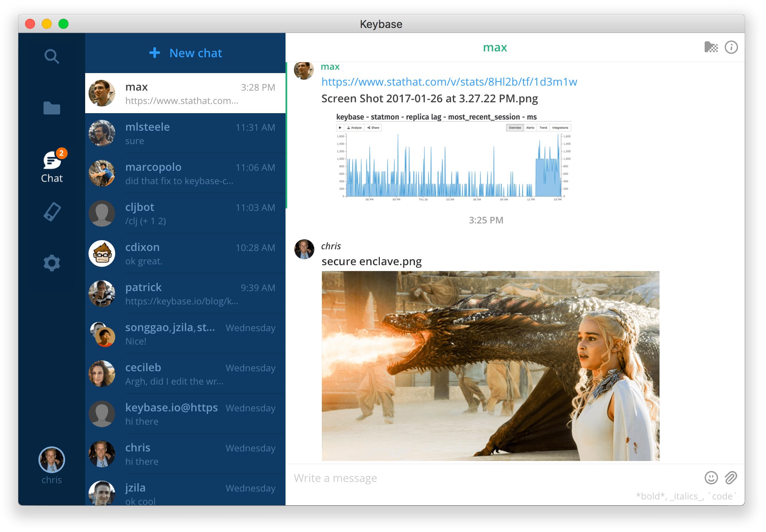Click the conversation folder icon in header

click(x=711, y=47)
